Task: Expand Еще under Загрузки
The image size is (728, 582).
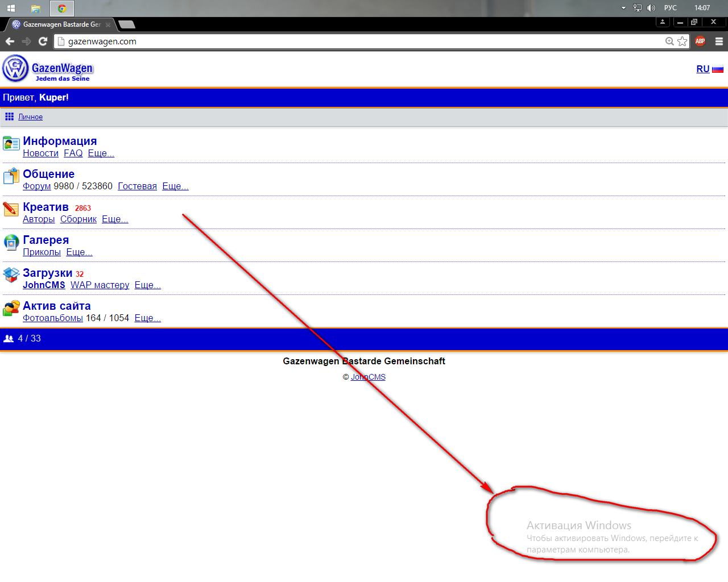Action: [148, 285]
